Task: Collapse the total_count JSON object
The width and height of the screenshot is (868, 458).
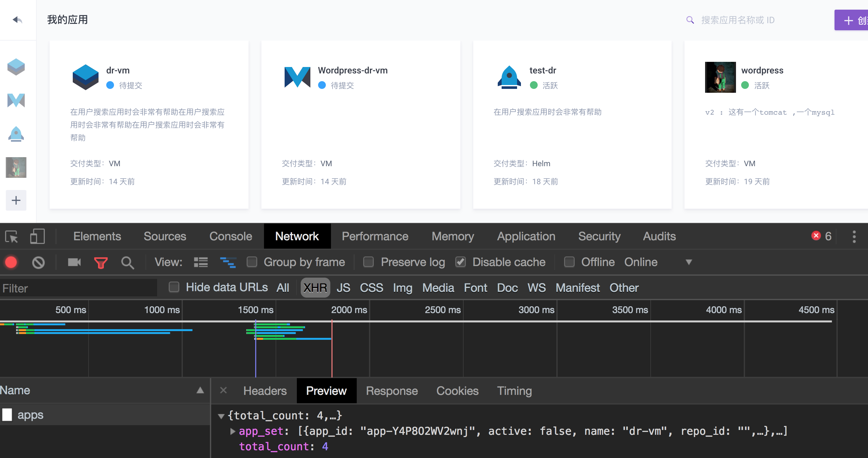Action: click(221, 416)
